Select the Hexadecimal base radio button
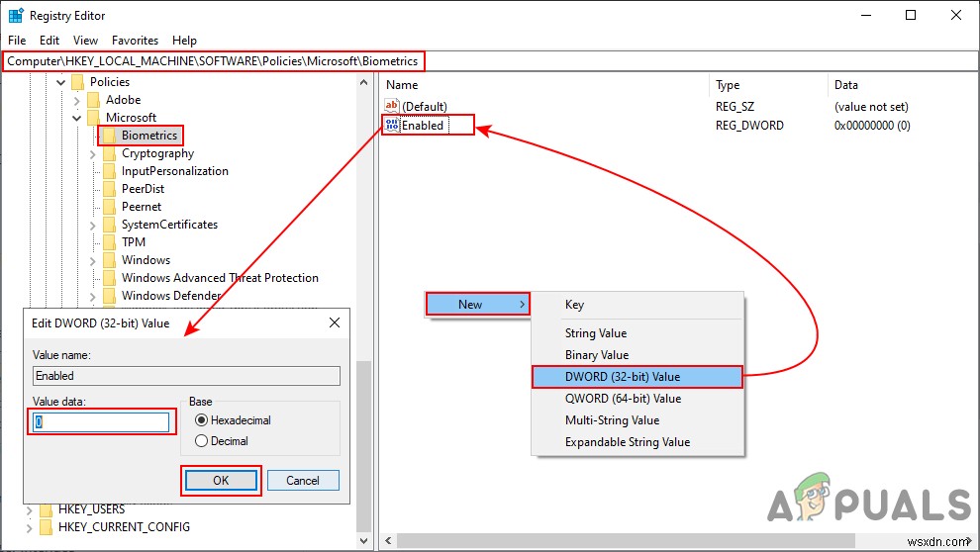 pos(201,420)
